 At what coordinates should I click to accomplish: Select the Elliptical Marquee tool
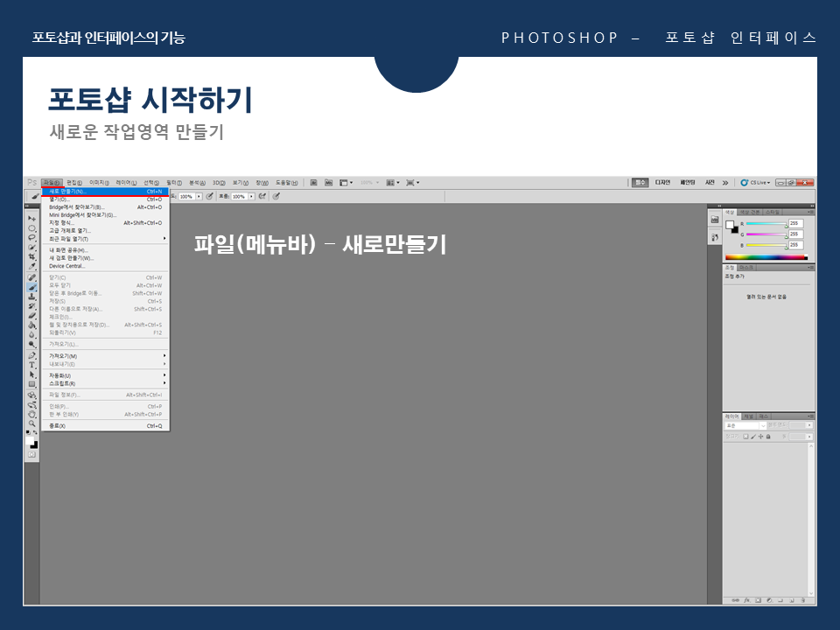(32, 228)
